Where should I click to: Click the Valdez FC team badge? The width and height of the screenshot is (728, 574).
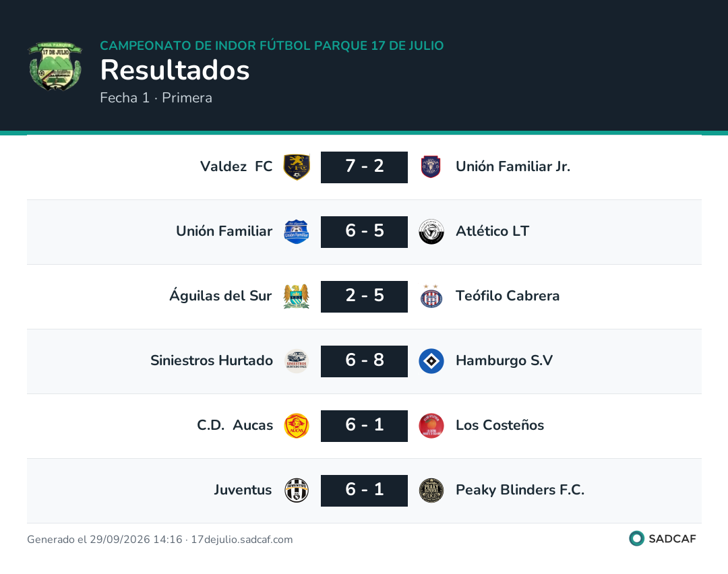[x=297, y=167]
